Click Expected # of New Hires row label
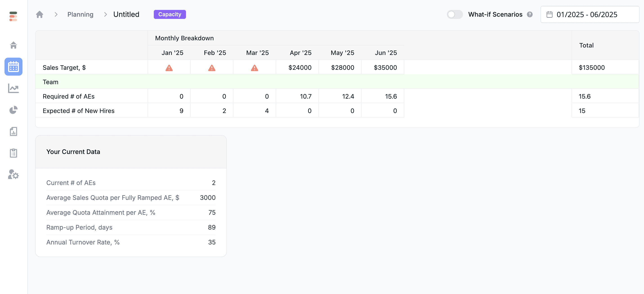Viewport: 644px width, 294px height. click(x=78, y=111)
